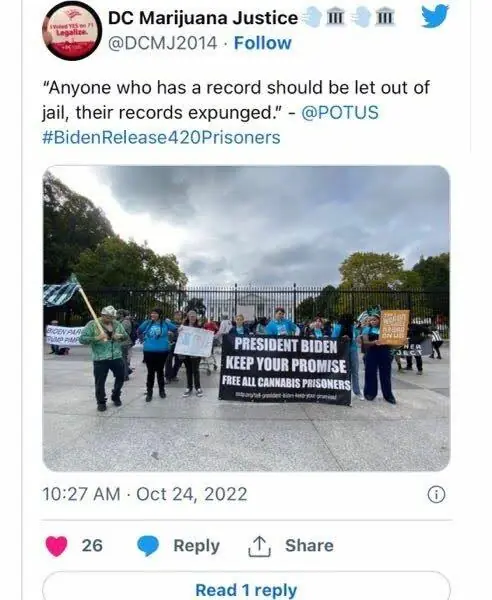Click the Reply text label

click(x=196, y=546)
